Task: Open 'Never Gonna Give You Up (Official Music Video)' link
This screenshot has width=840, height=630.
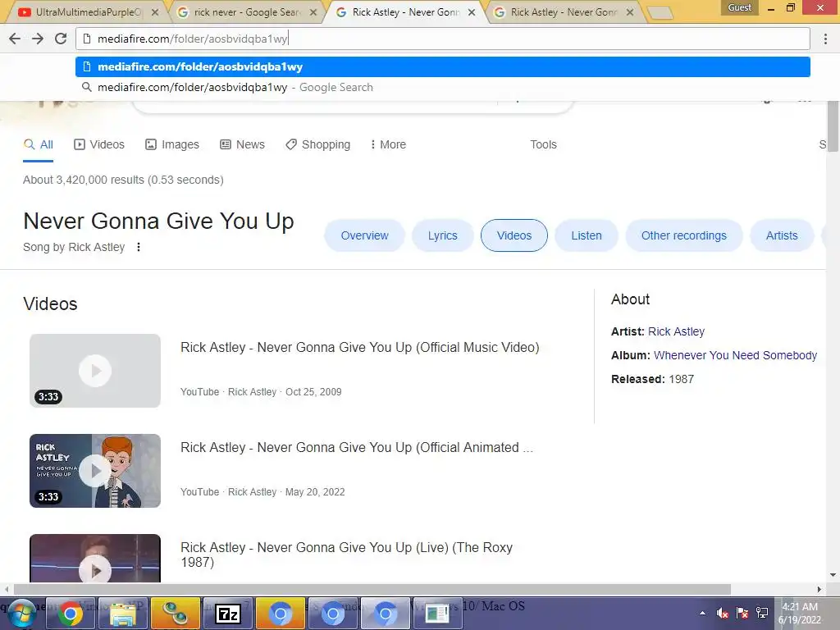Action: pos(360,347)
